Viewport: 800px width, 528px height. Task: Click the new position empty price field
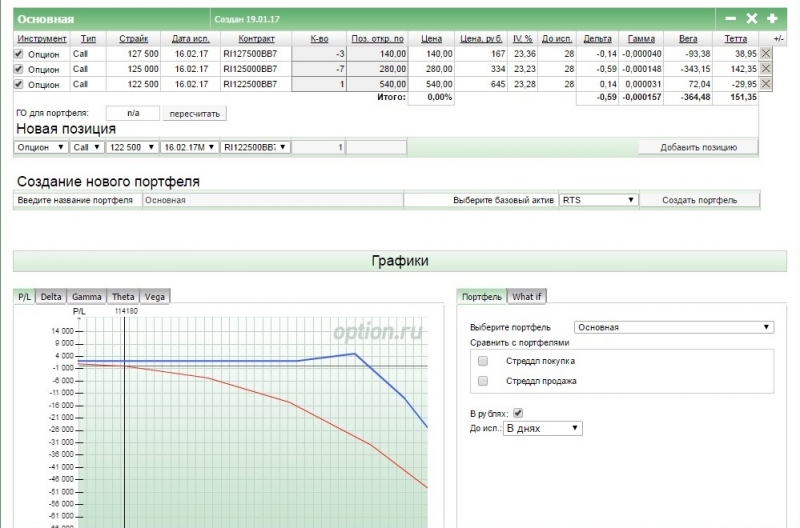[377, 147]
